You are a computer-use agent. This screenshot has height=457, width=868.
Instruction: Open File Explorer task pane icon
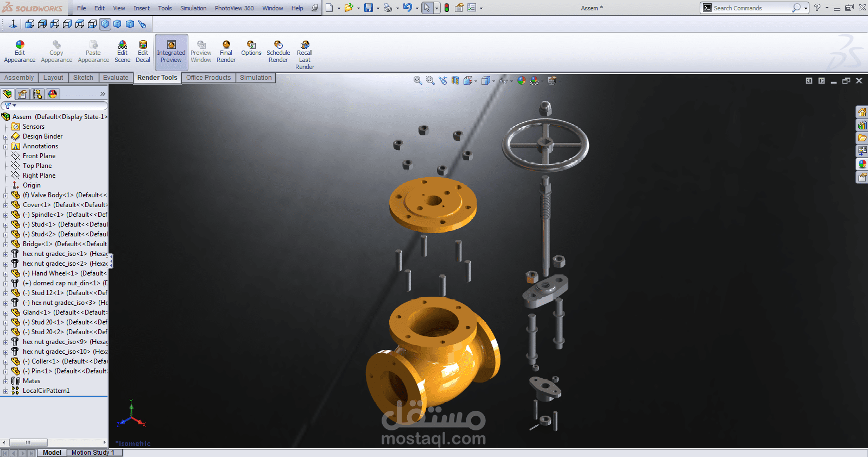pos(862,138)
